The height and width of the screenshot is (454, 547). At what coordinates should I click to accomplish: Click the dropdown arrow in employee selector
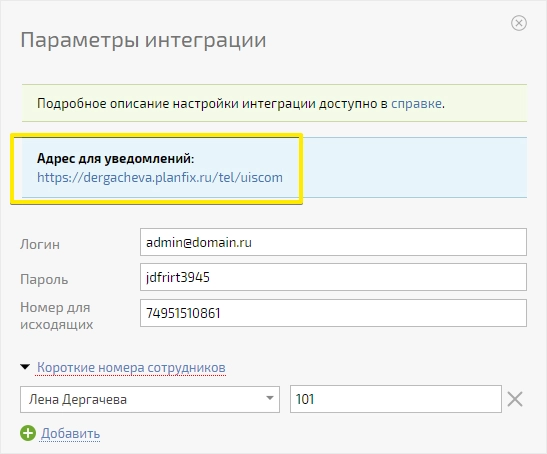[269, 398]
